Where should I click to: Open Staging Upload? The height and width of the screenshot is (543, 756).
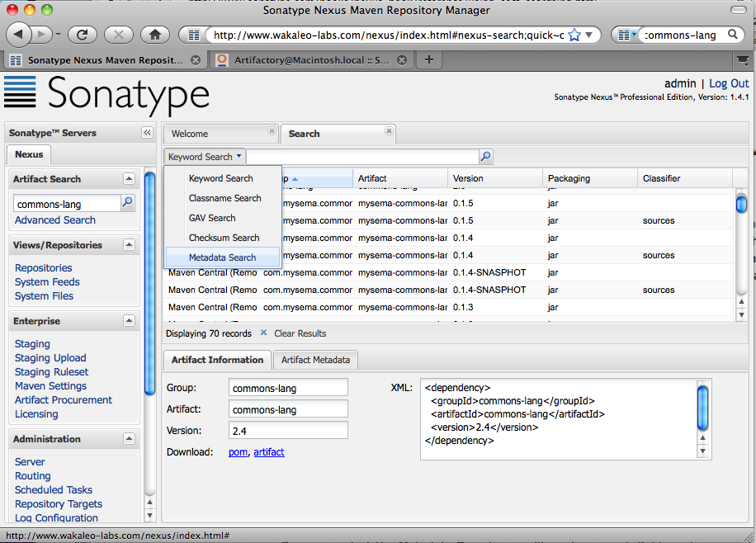pos(50,358)
